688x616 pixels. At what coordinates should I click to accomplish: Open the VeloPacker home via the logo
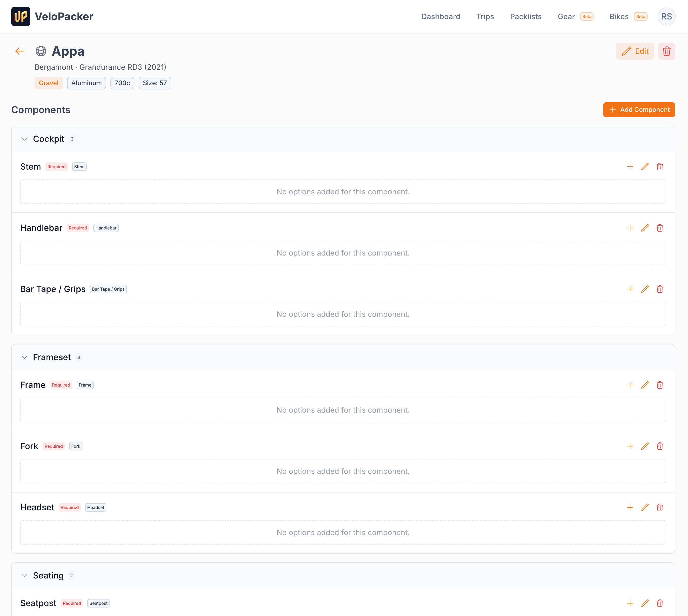[x=21, y=16]
